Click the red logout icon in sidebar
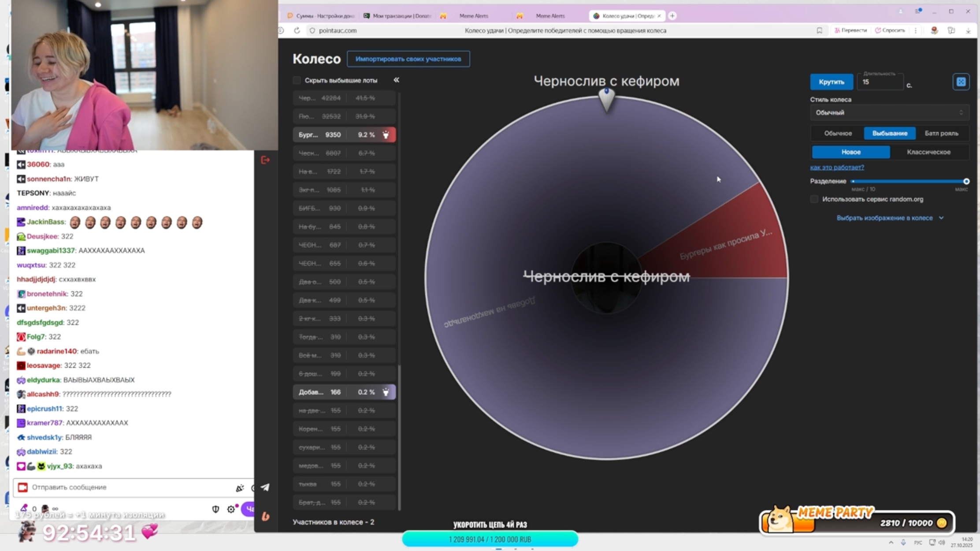The width and height of the screenshot is (980, 551). tap(265, 160)
